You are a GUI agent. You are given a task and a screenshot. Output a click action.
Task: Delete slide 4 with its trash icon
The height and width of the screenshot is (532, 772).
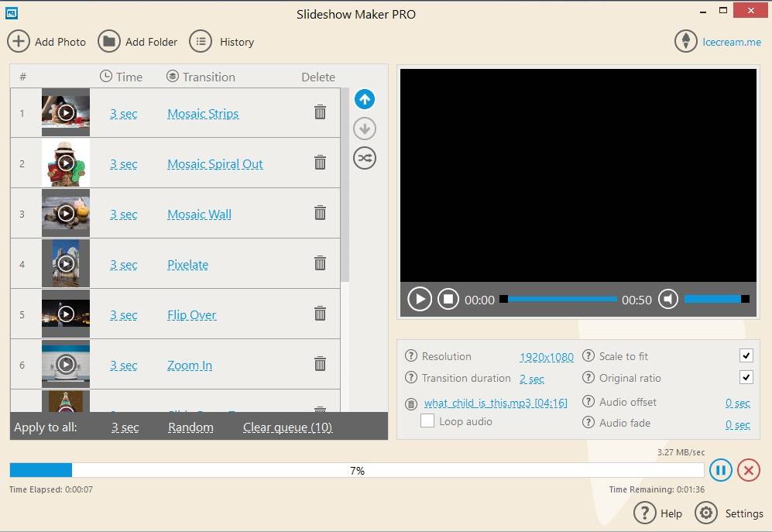pyautogui.click(x=320, y=263)
